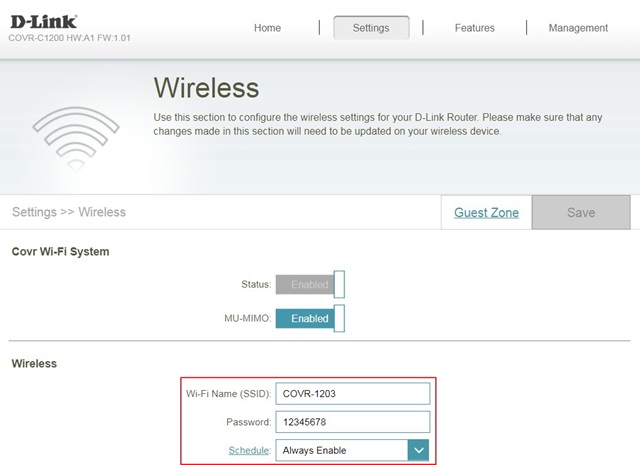Focus the Password input field
Viewport: 640px width, 465px height.
pyautogui.click(x=352, y=422)
